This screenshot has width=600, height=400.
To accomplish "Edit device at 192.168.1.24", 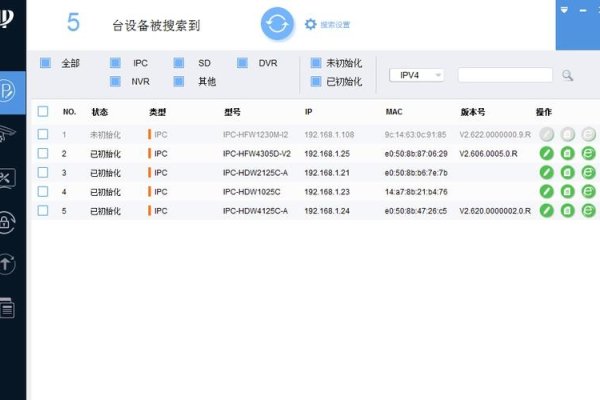I will 546,211.
